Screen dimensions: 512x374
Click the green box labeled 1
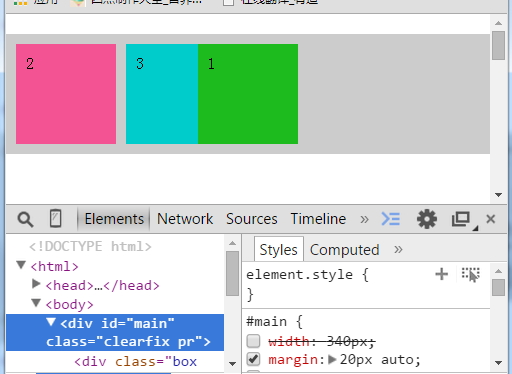248,94
